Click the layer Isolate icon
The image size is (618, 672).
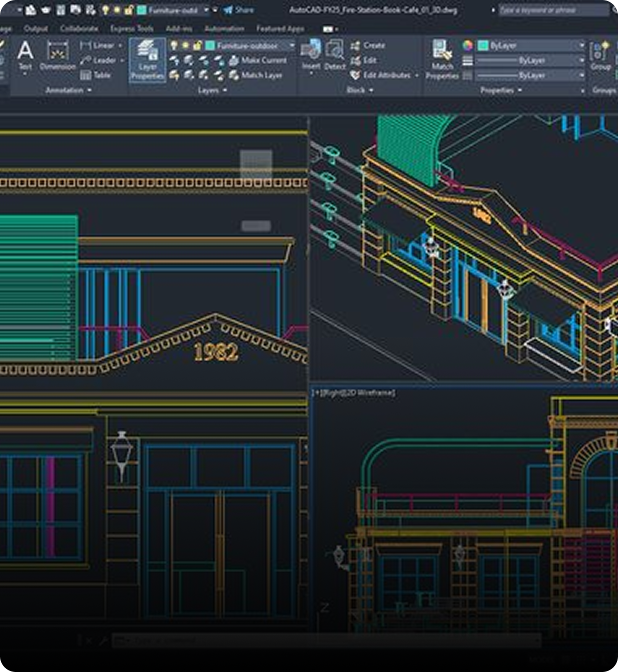(189, 61)
